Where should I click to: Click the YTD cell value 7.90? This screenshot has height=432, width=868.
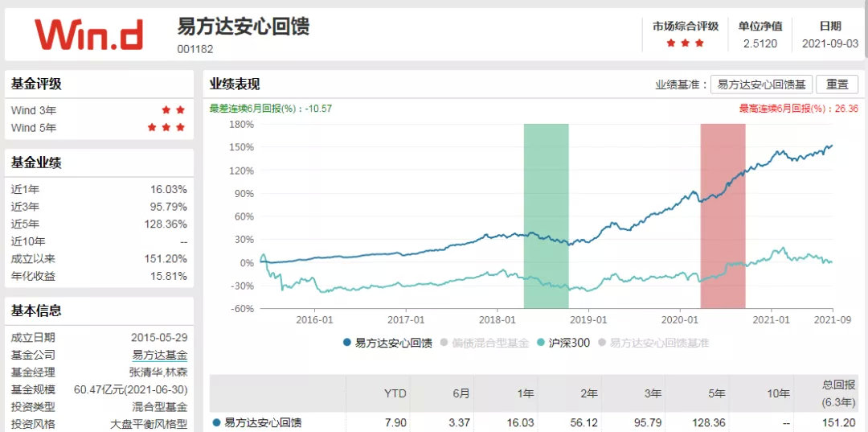point(395,423)
